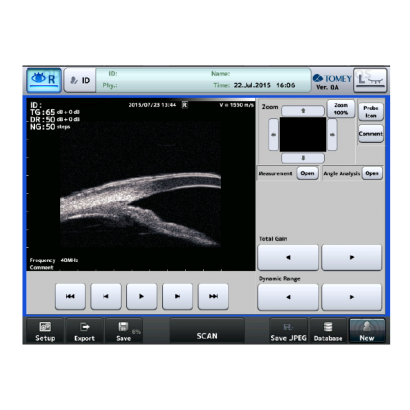The height and width of the screenshot is (410, 410).
Task: Decrease Dynamic Range with the left arrow
Action: click(x=288, y=297)
